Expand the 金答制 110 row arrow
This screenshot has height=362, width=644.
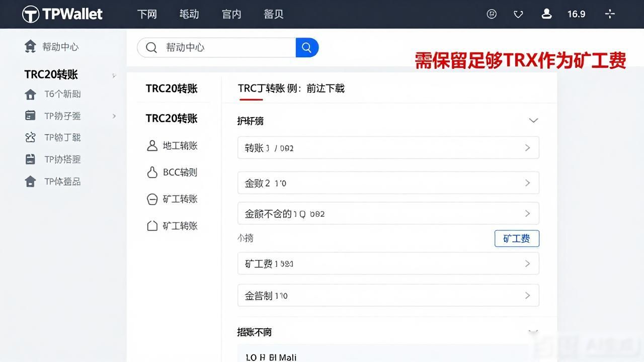click(x=527, y=296)
